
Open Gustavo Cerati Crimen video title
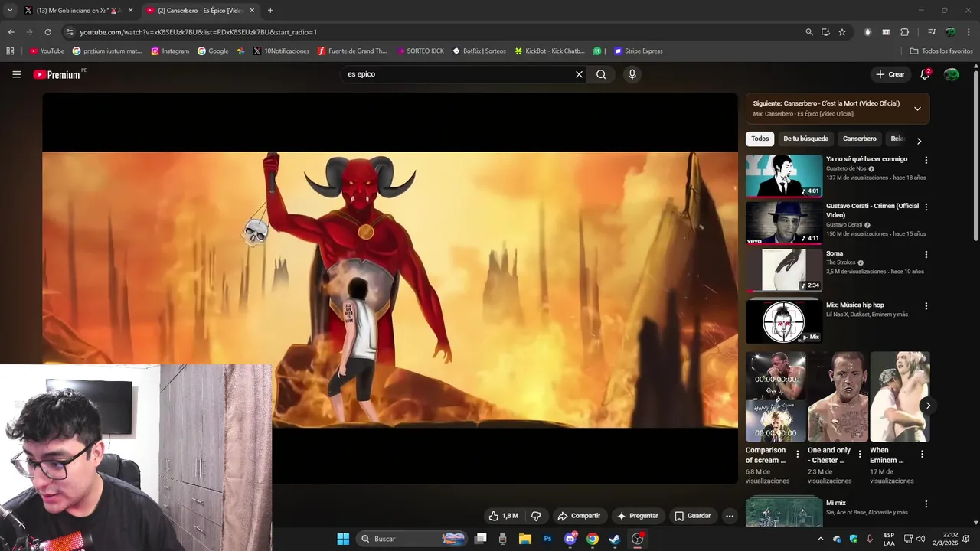pos(872,210)
